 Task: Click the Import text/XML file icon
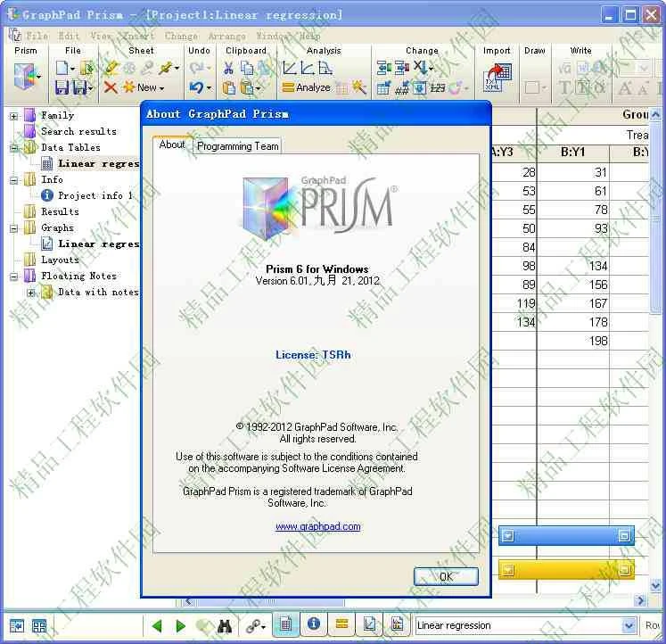tap(497, 78)
